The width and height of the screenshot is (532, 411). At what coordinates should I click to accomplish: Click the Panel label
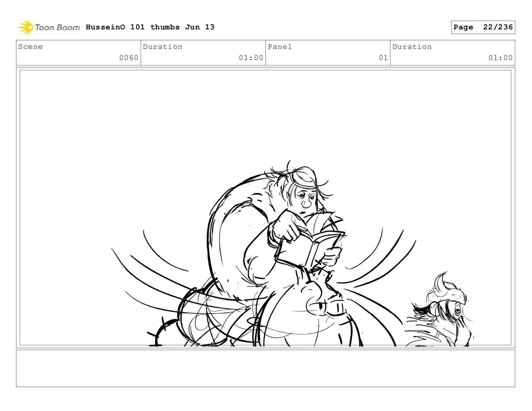(x=280, y=47)
